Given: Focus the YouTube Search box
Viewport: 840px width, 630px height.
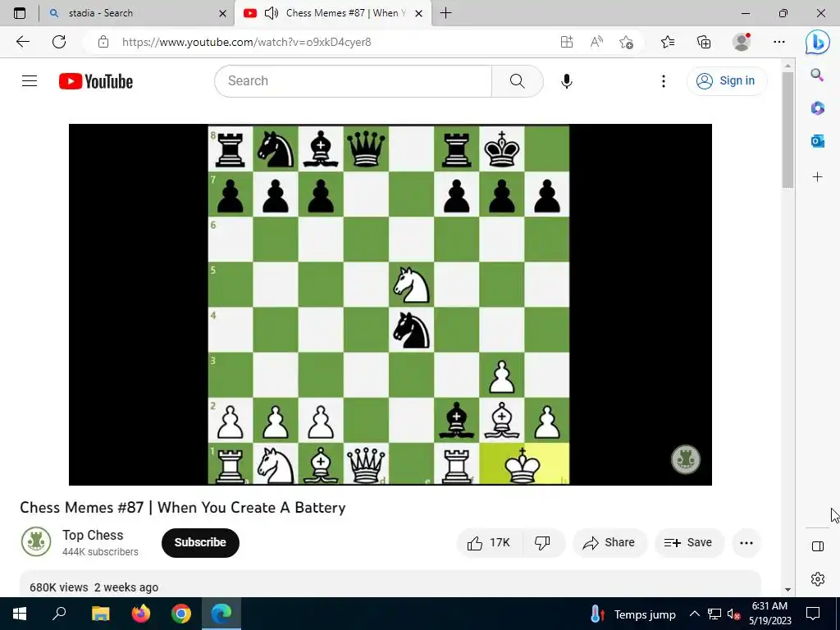Looking at the screenshot, I should tap(354, 81).
